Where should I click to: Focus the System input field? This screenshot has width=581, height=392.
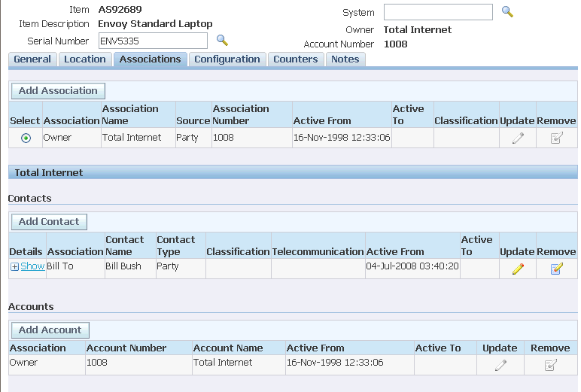coord(438,12)
